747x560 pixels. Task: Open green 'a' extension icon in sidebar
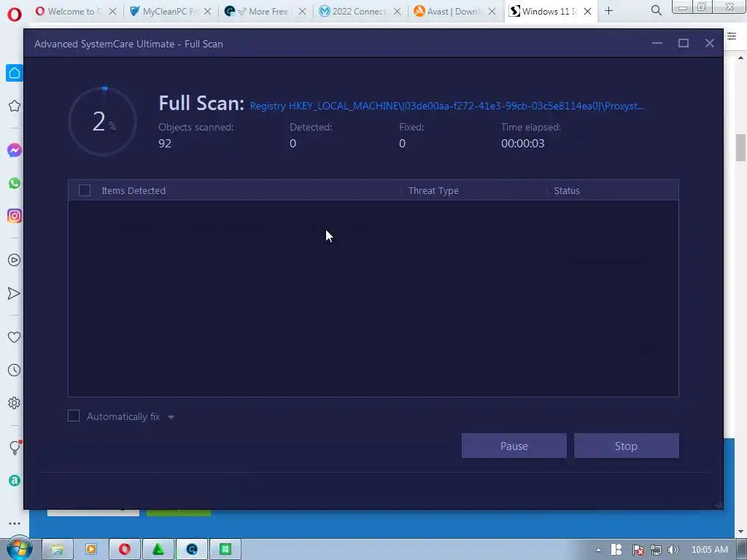tap(15, 481)
